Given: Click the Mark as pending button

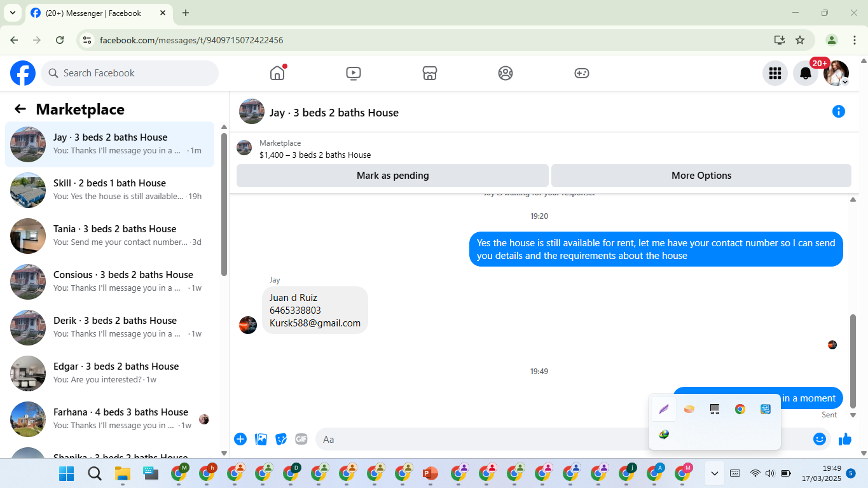Looking at the screenshot, I should click(392, 176).
